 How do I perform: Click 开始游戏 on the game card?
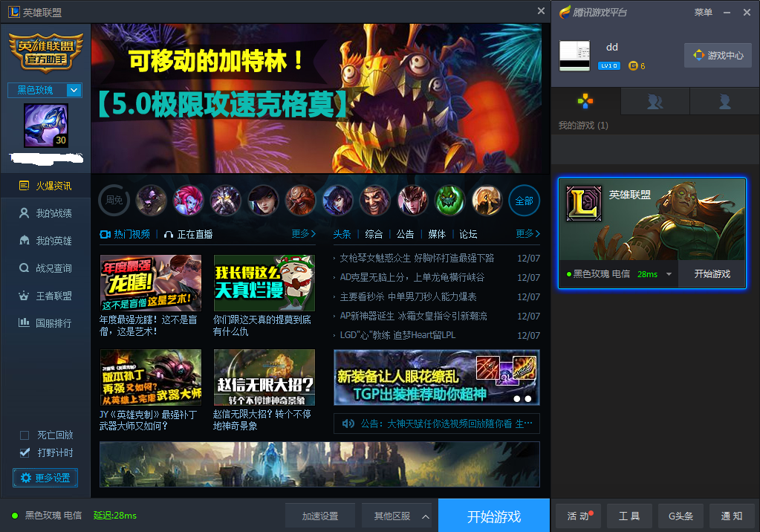[712, 274]
